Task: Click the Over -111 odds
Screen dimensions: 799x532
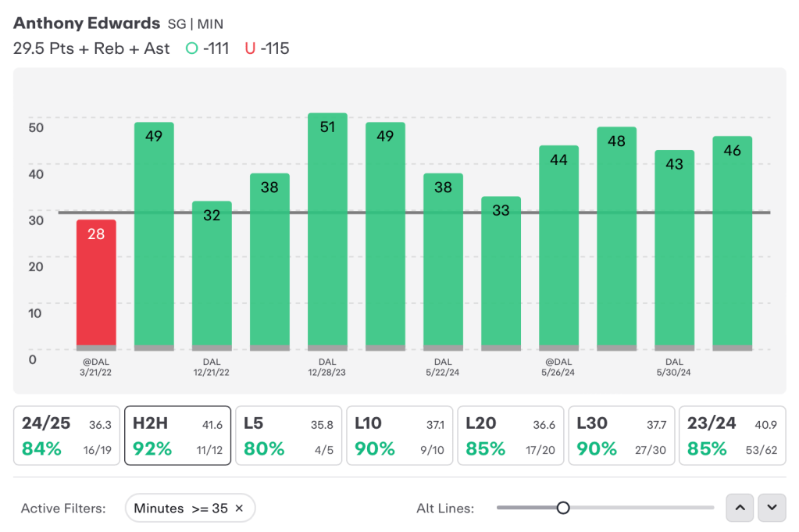Action: (208, 48)
